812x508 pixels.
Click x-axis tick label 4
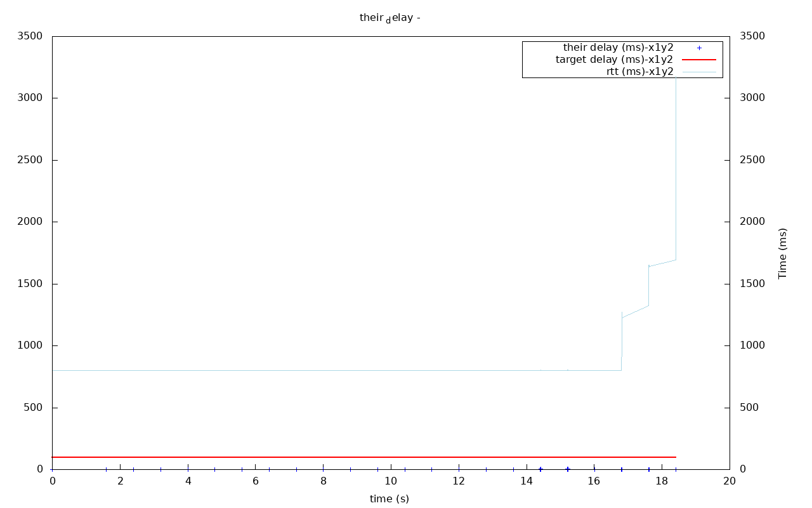click(x=188, y=481)
